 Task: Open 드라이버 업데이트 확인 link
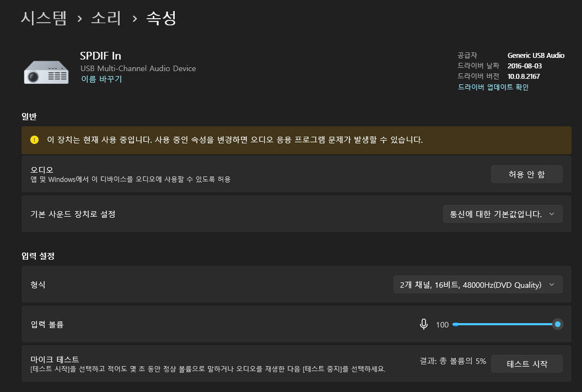click(493, 87)
